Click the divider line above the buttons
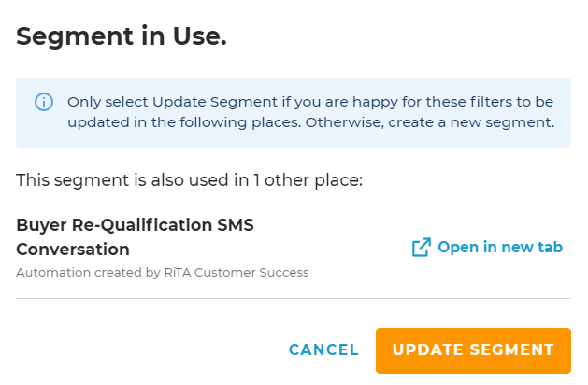 (294, 299)
